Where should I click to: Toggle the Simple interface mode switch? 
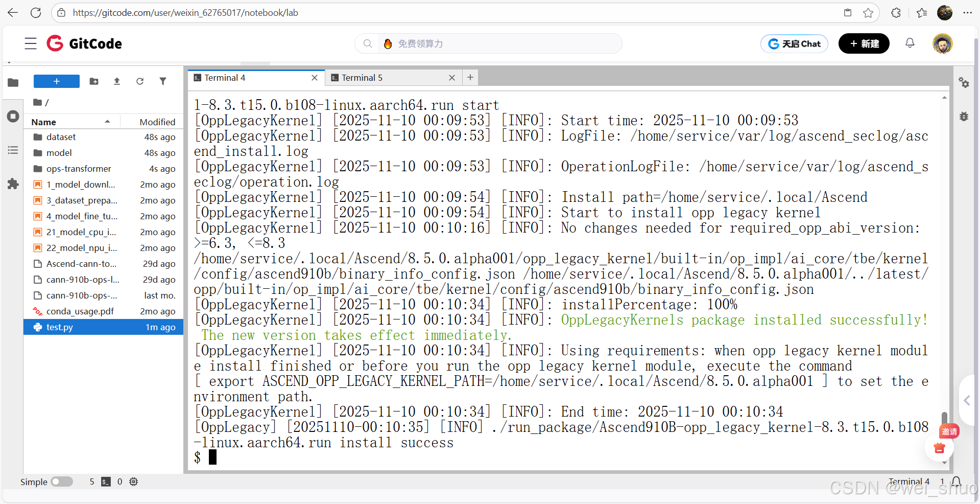[x=62, y=482]
